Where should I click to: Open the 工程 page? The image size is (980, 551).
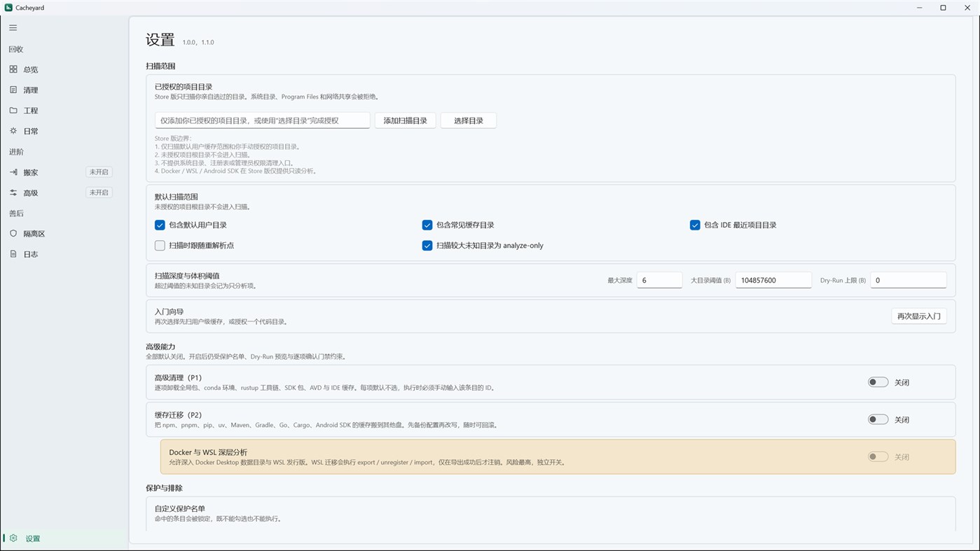(64, 110)
